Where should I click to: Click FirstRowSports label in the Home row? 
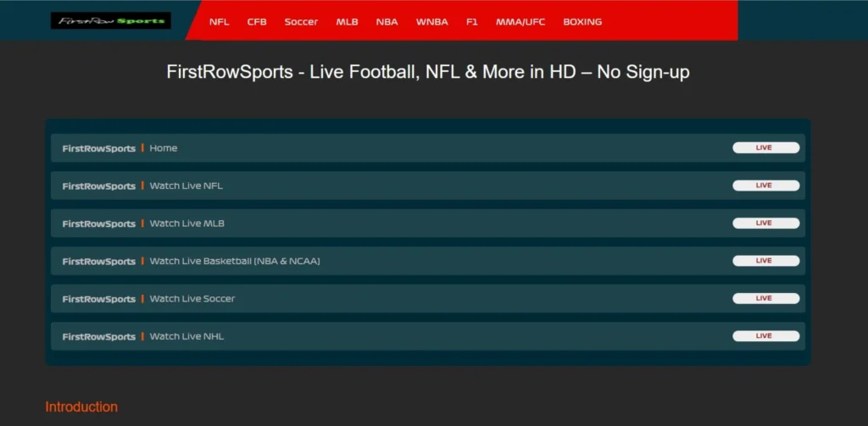point(98,148)
